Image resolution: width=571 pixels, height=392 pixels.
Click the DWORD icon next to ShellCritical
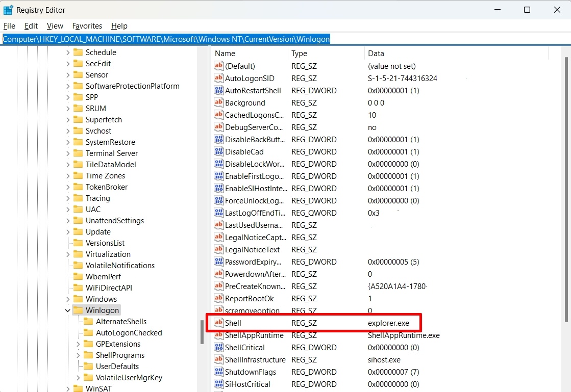click(218, 347)
